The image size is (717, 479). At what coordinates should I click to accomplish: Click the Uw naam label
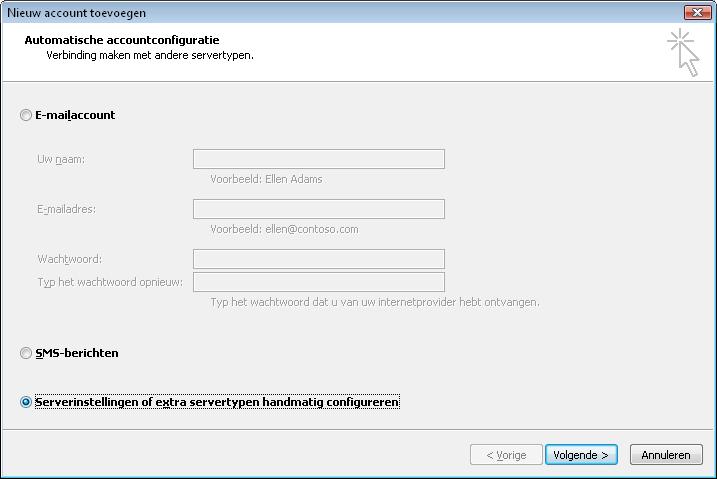click(61, 160)
